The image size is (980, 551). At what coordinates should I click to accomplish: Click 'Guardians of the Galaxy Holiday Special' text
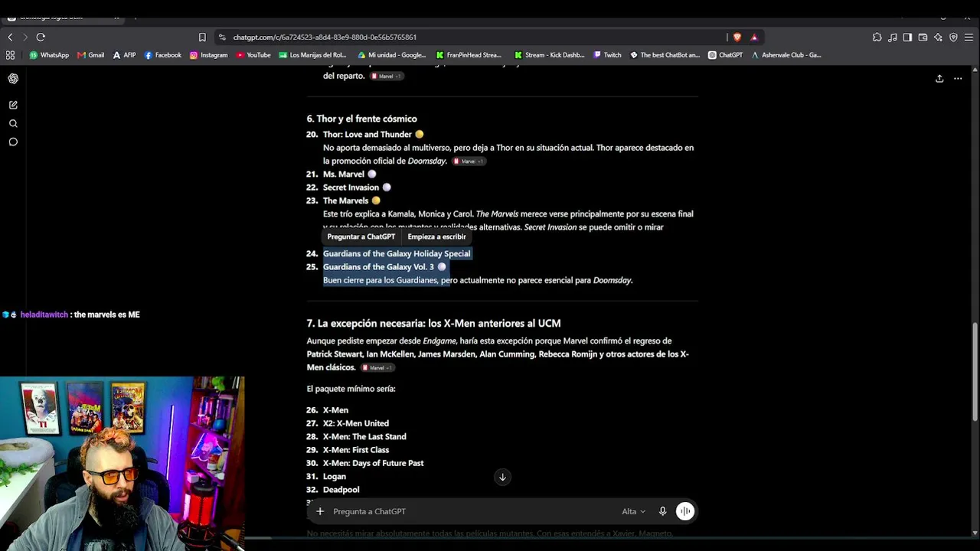pyautogui.click(x=397, y=253)
